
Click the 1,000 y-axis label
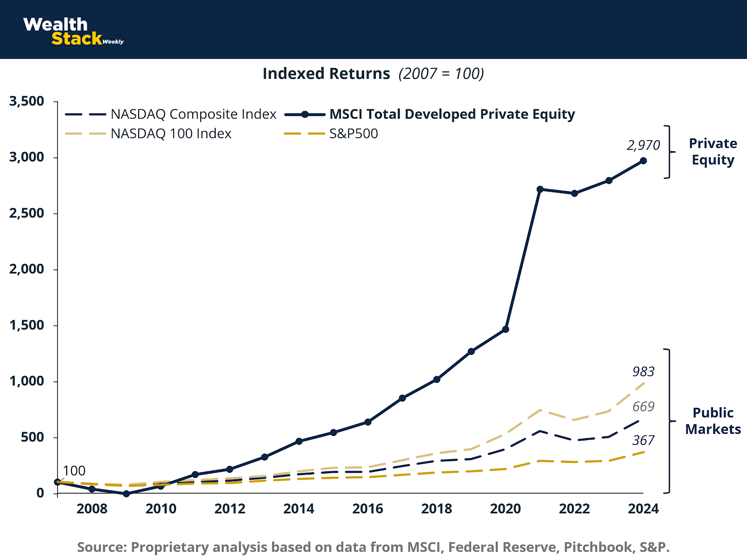tap(27, 381)
